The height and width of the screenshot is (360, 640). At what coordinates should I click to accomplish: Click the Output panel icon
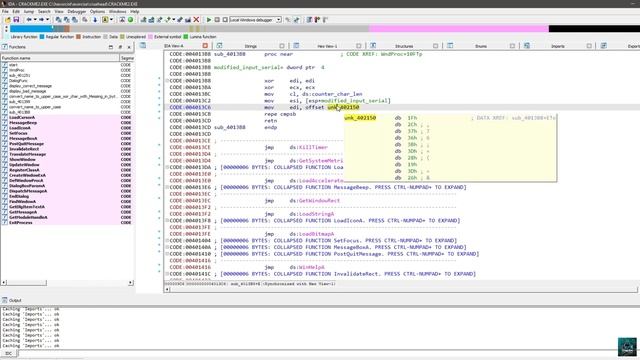(x=5, y=300)
